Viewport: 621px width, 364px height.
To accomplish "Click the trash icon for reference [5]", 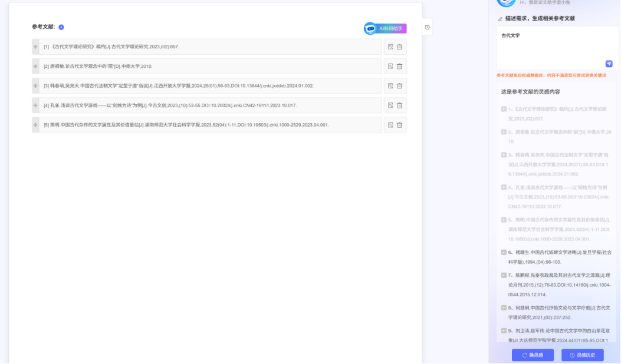I will point(400,125).
